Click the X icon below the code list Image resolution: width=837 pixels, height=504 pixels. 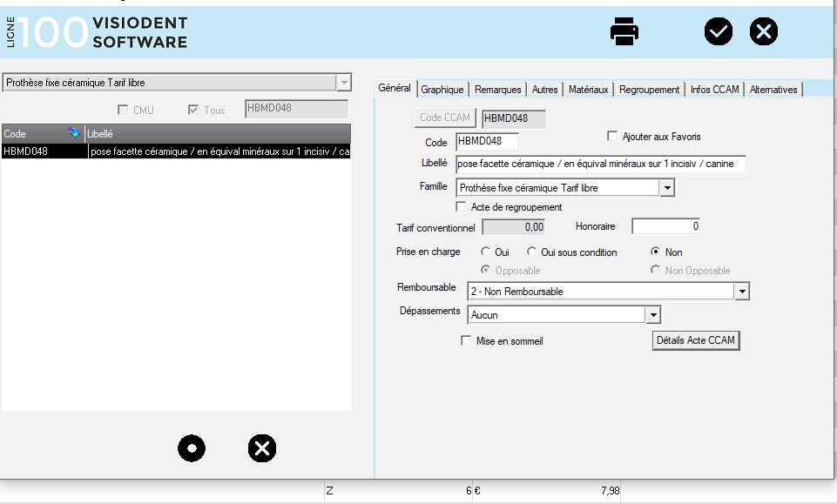click(x=261, y=448)
